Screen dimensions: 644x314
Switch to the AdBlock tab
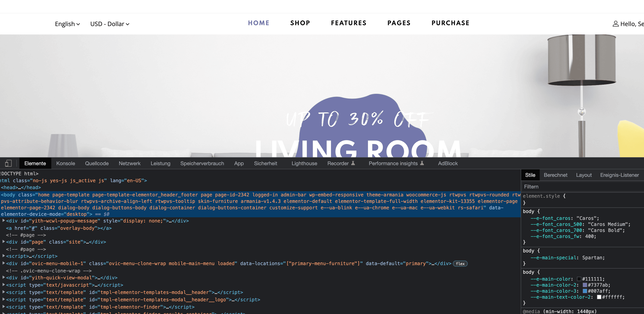coord(448,163)
